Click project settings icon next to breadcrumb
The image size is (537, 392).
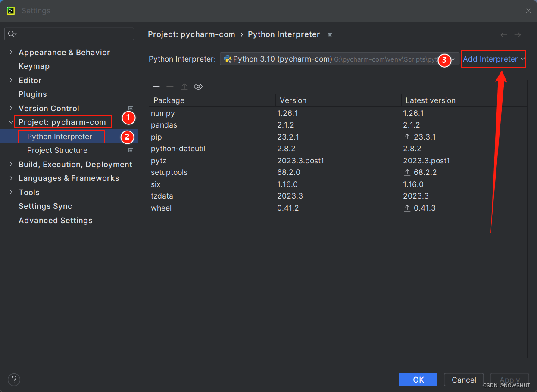pos(330,35)
